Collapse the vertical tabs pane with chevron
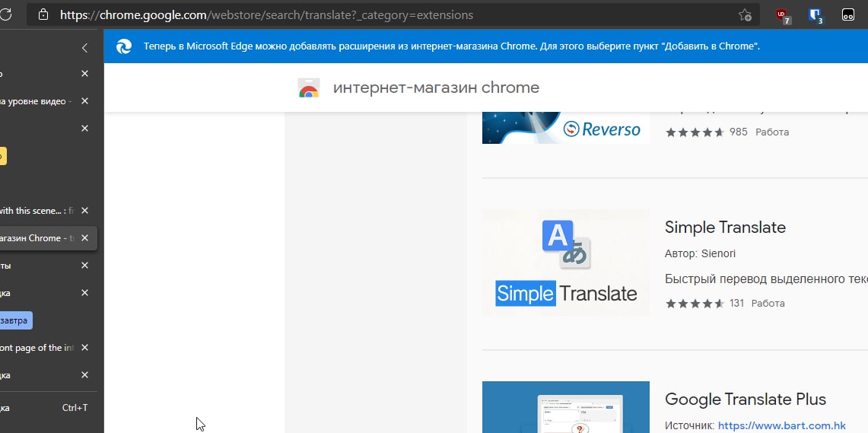Viewport: 868px width, 433px height. click(84, 48)
